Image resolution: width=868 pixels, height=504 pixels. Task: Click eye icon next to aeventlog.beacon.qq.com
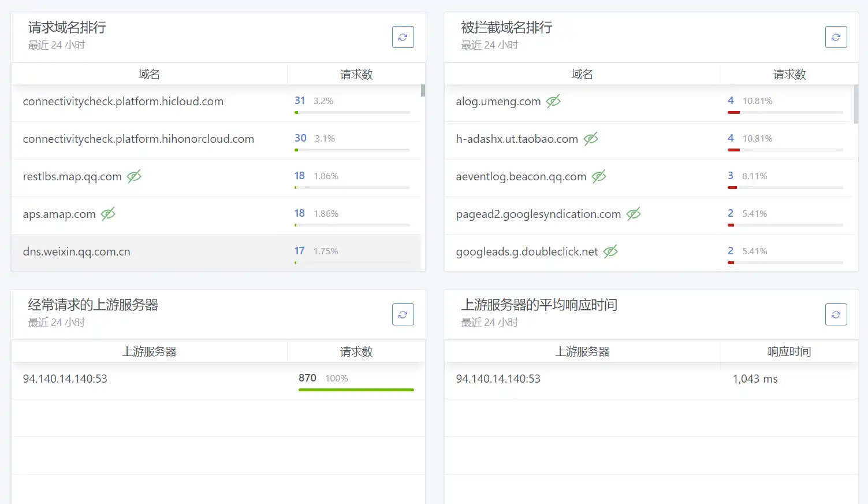[x=599, y=176]
